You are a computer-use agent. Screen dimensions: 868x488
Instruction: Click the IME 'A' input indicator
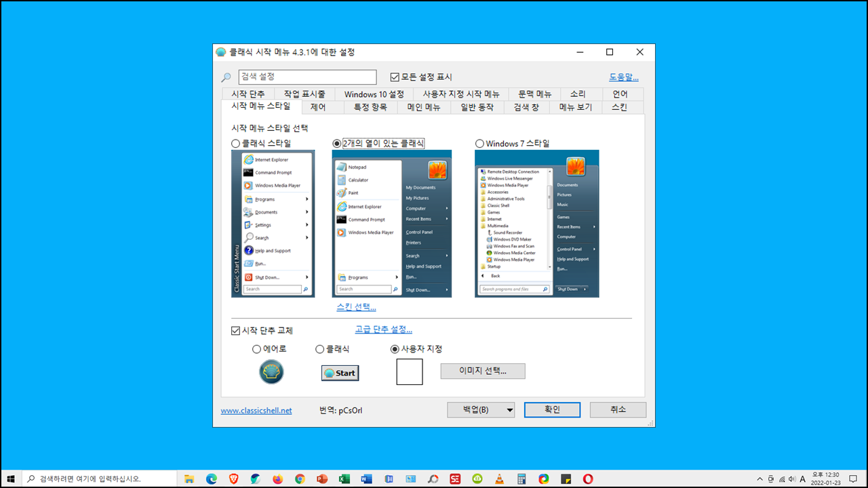803,479
